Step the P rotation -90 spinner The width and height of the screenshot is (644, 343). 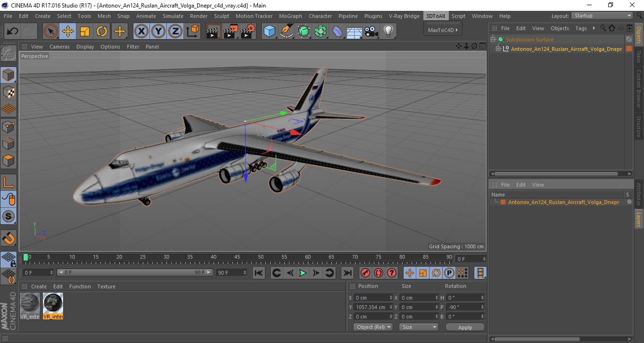tap(482, 307)
